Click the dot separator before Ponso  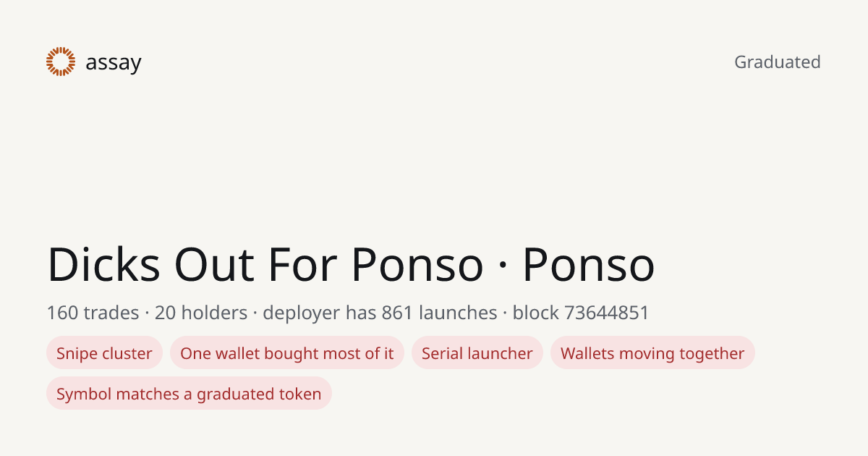pos(503,266)
